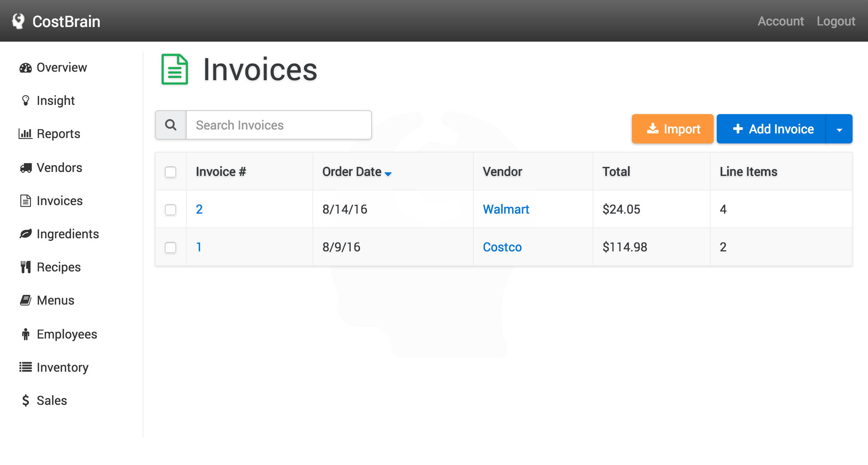Click the Insight lightbulb icon
Viewport: 868px width, 465px height.
[x=25, y=101]
